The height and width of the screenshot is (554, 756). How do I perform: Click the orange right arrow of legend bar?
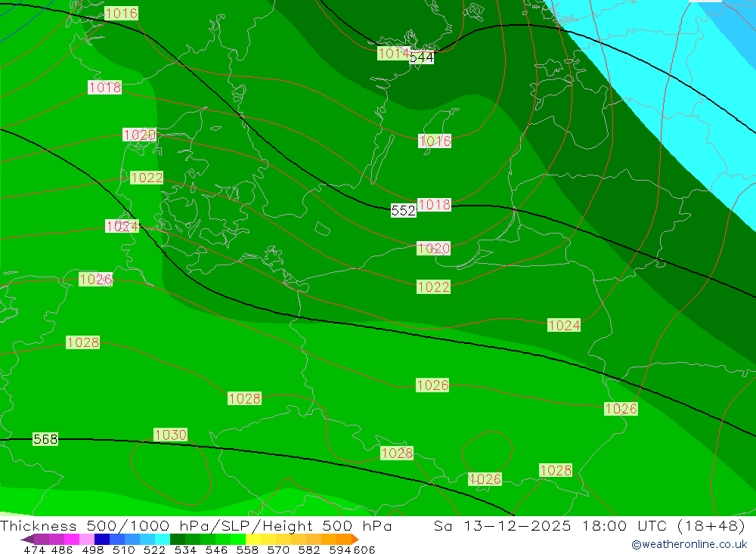click(355, 539)
